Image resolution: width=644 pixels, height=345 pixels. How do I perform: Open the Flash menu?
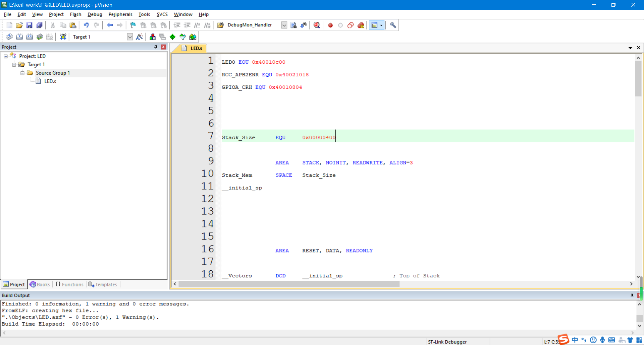coord(75,14)
